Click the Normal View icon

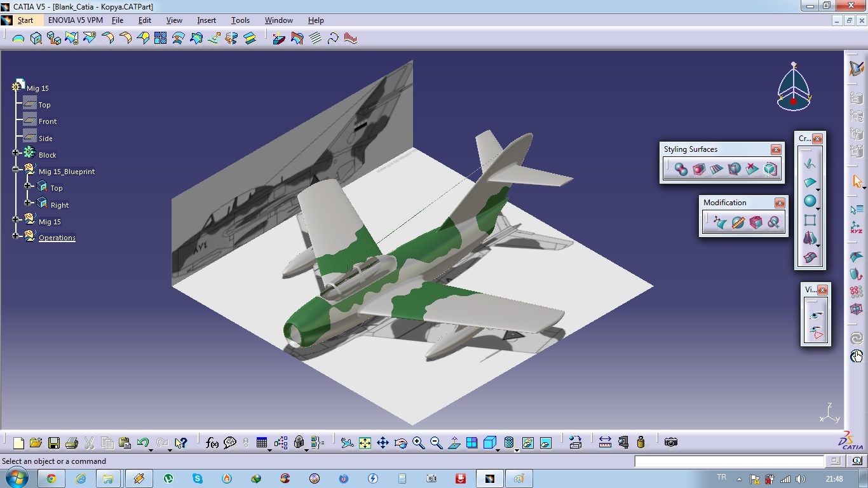tap(454, 443)
